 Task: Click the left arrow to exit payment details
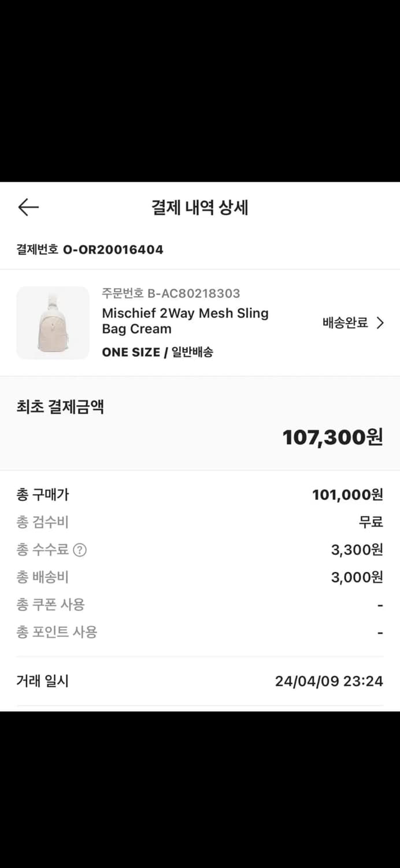[x=28, y=207]
